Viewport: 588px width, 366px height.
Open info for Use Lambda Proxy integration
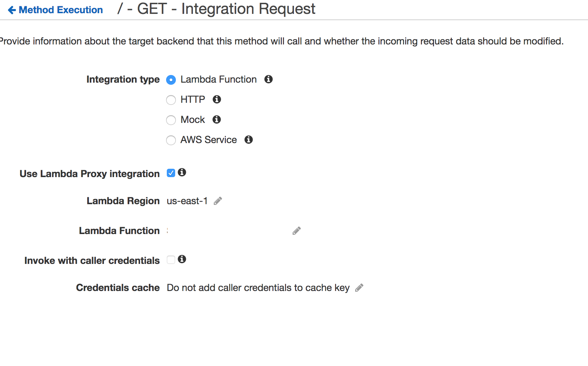(182, 172)
